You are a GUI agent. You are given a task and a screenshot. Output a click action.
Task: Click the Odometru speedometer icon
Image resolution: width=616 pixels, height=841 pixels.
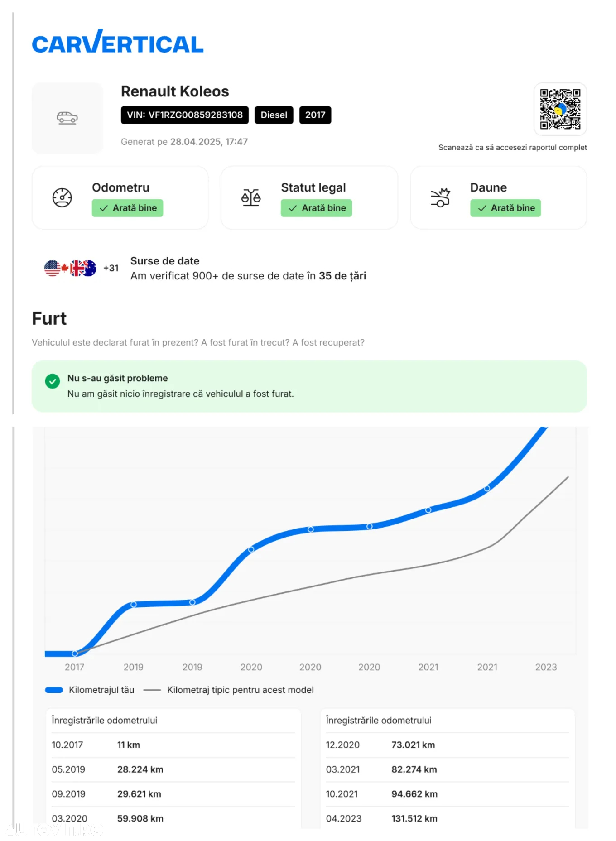click(x=62, y=198)
